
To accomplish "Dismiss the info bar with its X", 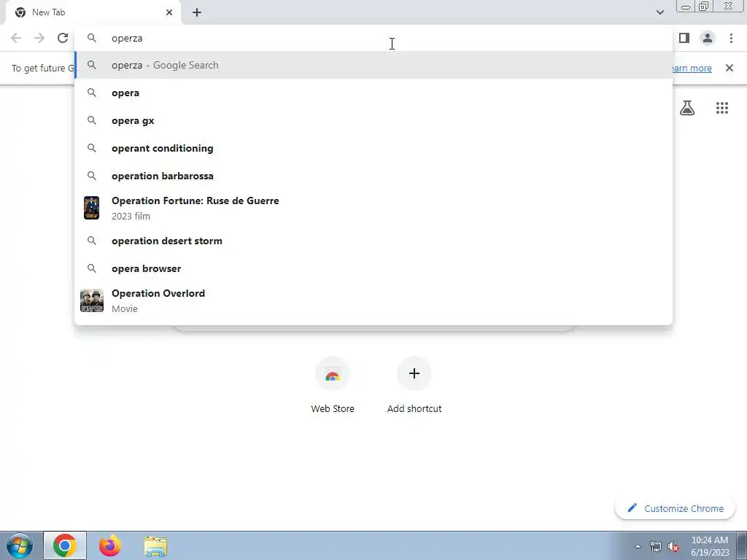I will [x=729, y=68].
